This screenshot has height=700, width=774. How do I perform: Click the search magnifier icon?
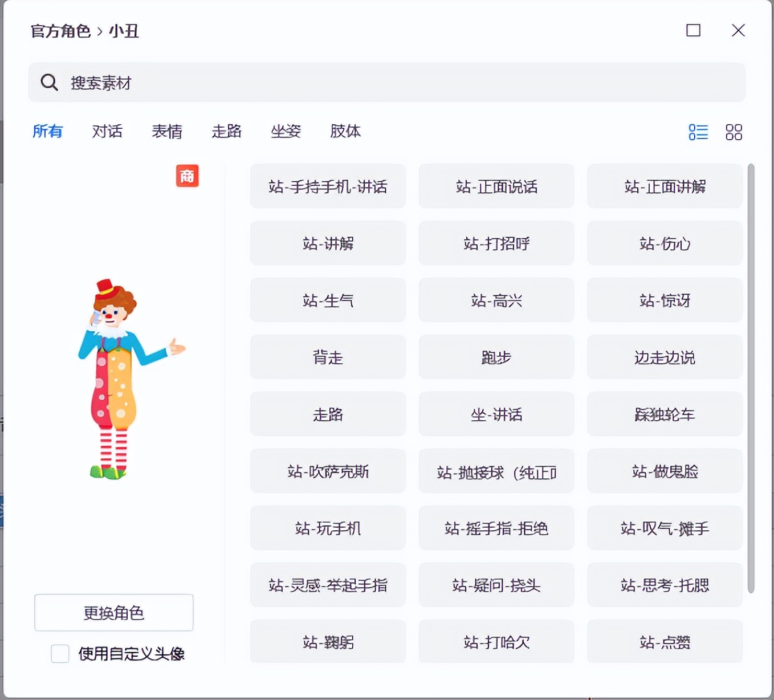[x=49, y=82]
